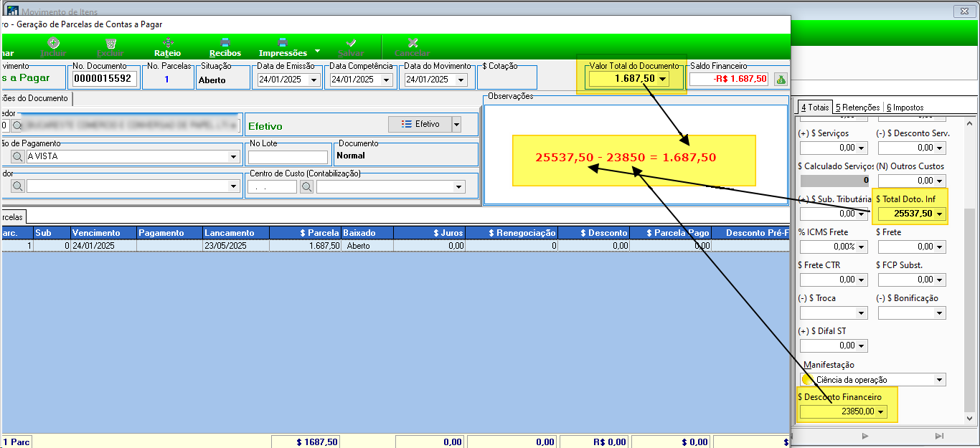
Task: Open the (+) $ Difal ST dropdown
Action: coord(862,345)
